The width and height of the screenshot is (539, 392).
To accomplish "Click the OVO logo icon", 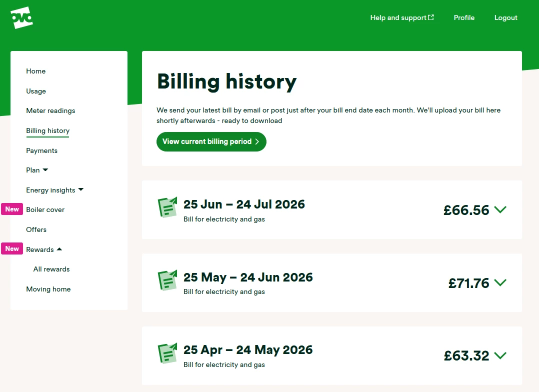I will (22, 17).
